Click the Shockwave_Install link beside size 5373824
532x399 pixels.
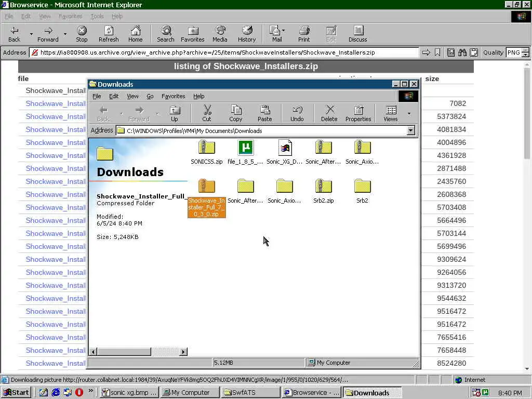click(56, 116)
